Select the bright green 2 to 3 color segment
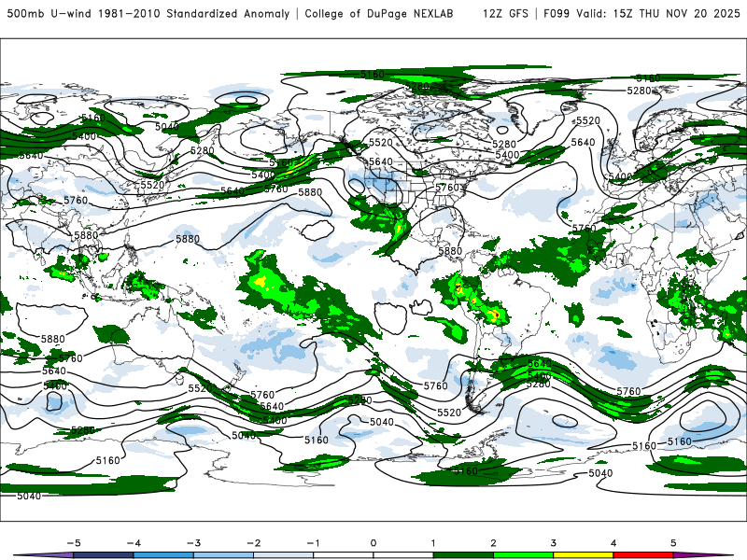This screenshot has height=560, width=747. (524, 555)
